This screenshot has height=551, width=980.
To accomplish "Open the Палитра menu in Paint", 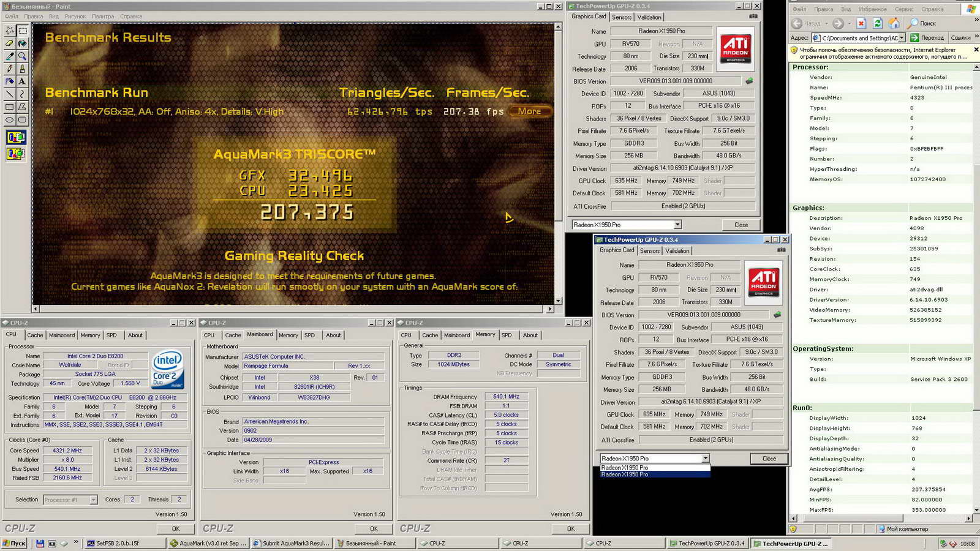I will (x=102, y=17).
